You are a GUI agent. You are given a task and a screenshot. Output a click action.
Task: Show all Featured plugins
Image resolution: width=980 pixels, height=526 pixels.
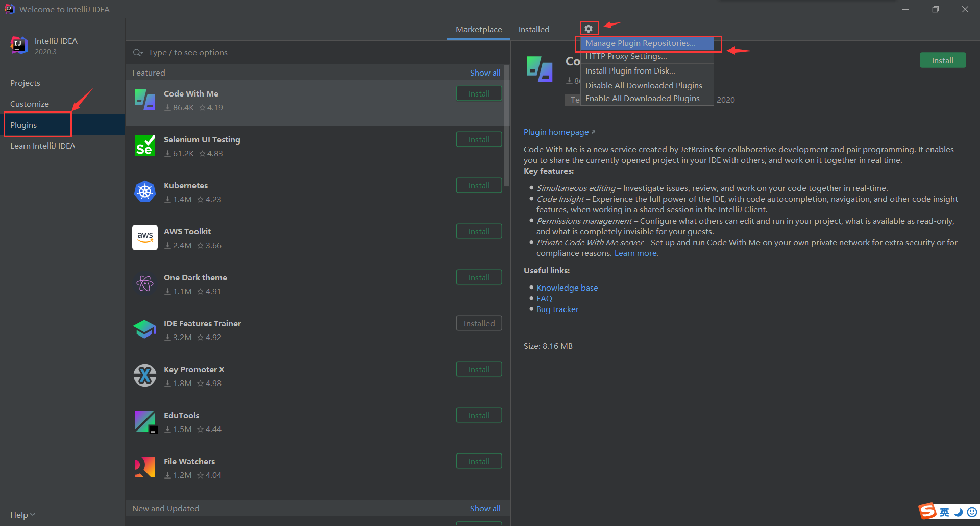(x=485, y=73)
